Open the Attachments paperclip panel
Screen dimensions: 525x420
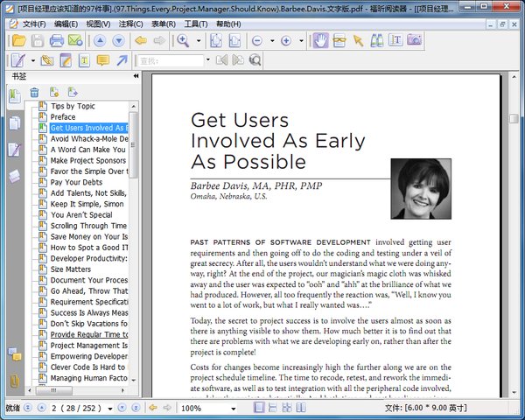tap(14, 381)
